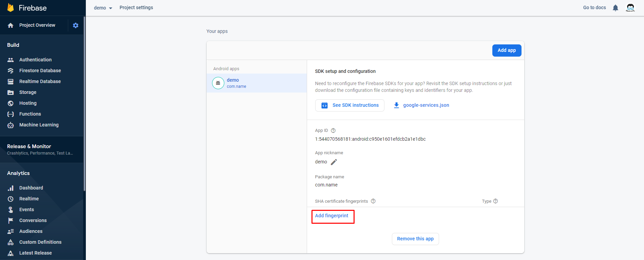644x260 pixels.
Task: Click the Storage image icon
Action: coord(11,92)
